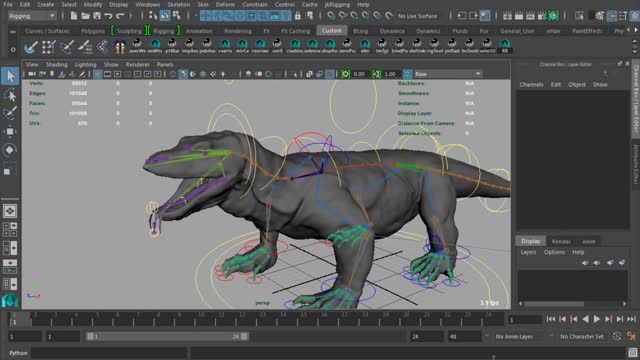
Task: Choose the Paint Selection tool
Action: tap(10, 113)
